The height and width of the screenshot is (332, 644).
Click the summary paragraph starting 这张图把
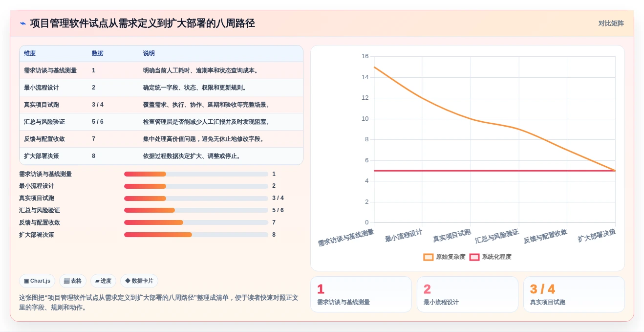[x=159, y=303]
